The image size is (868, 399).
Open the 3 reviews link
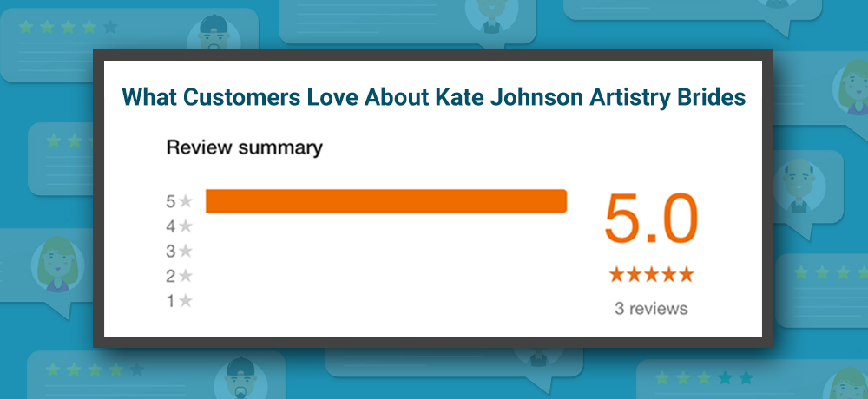pos(651,308)
